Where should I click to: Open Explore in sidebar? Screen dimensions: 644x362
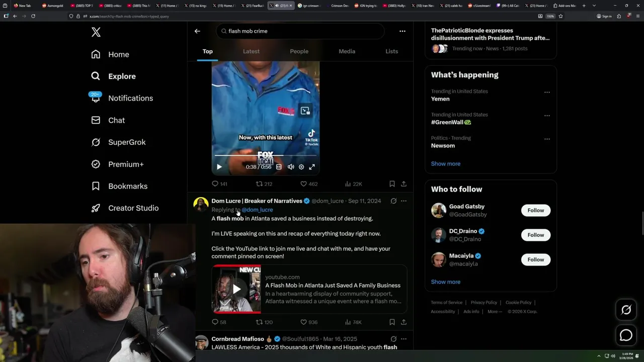pyautogui.click(x=114, y=76)
